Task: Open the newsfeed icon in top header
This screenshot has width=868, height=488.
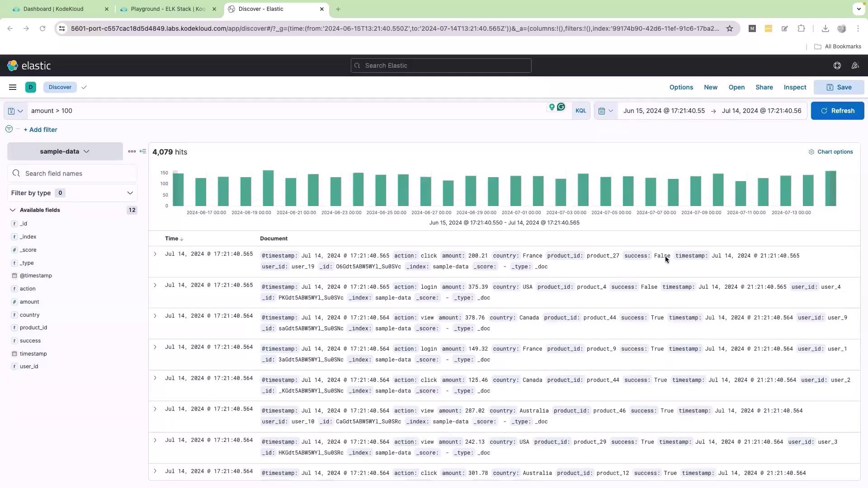Action: click(x=855, y=66)
